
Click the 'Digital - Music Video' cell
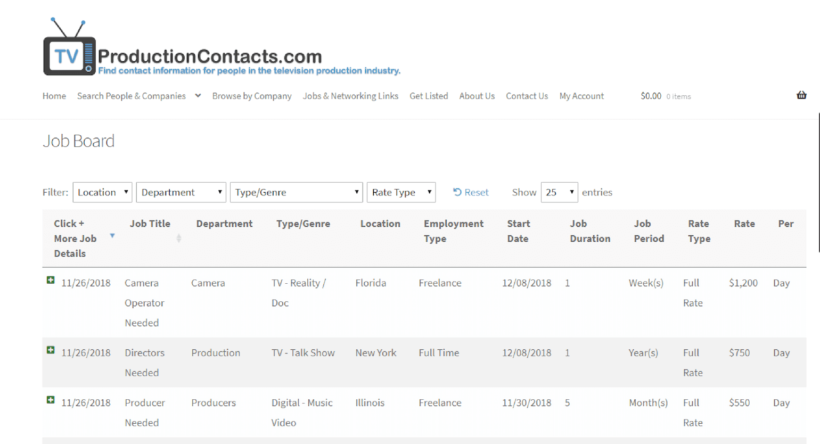(302, 413)
